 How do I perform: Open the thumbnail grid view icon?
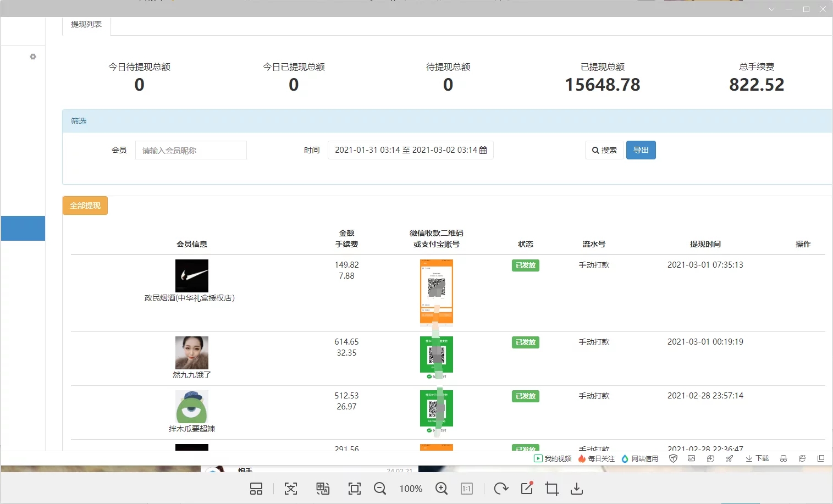(x=256, y=489)
